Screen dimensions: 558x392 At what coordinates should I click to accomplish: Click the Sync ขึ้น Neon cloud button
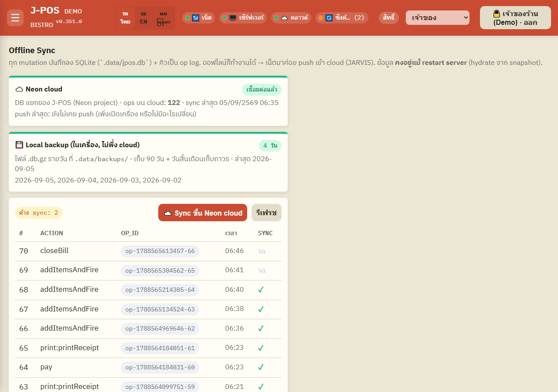pyautogui.click(x=203, y=213)
